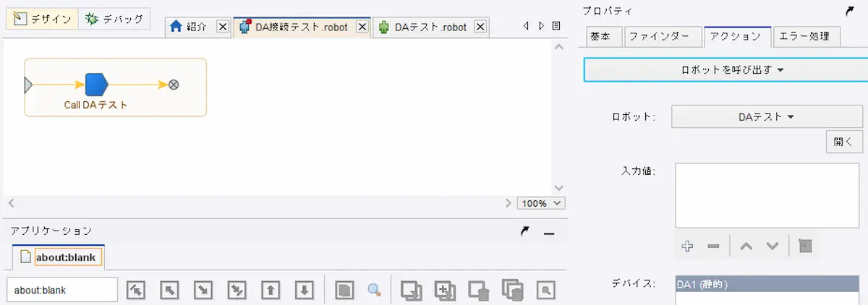Click the edit input value icon
Image resolution: width=868 pixels, height=305 pixels.
805,246
